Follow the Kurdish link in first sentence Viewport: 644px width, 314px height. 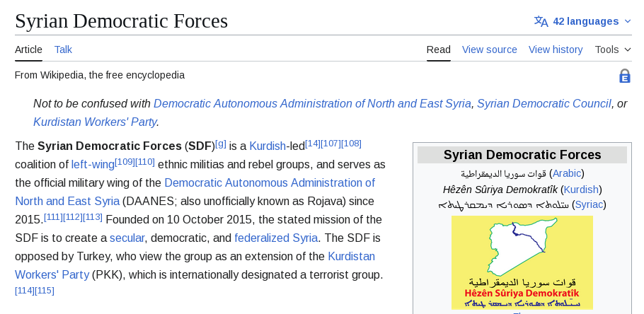(268, 146)
